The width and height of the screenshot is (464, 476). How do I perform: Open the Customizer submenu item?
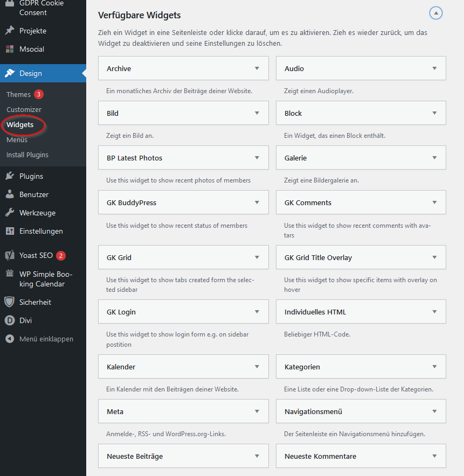tap(24, 109)
